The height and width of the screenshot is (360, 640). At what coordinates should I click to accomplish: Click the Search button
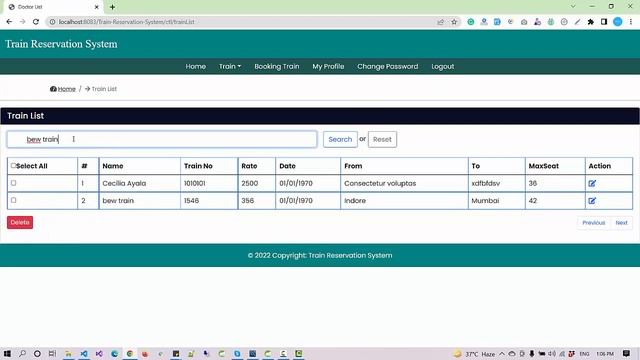coord(340,140)
